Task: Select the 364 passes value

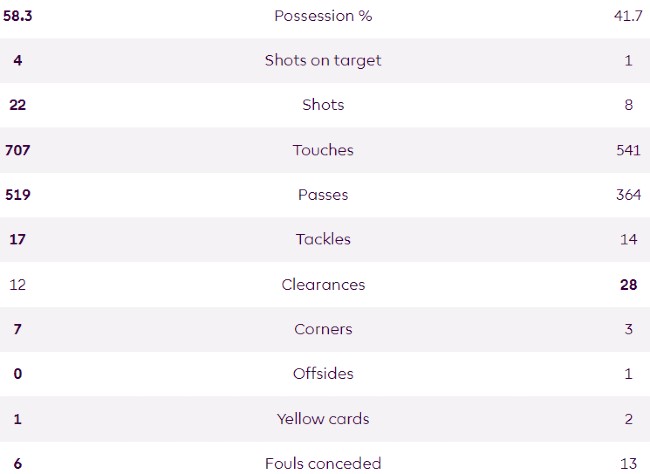Action: coord(628,195)
